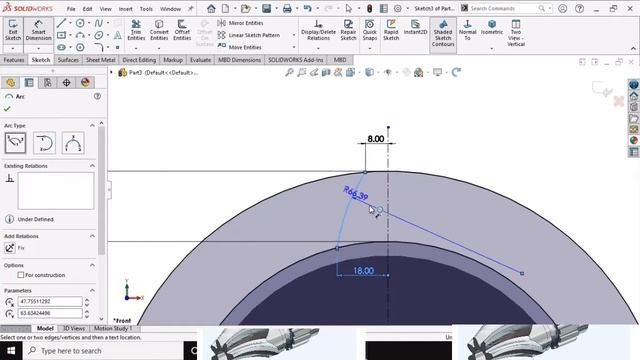The width and height of the screenshot is (640, 360).
Task: Open Quick Snaps tool
Action: (x=369, y=30)
